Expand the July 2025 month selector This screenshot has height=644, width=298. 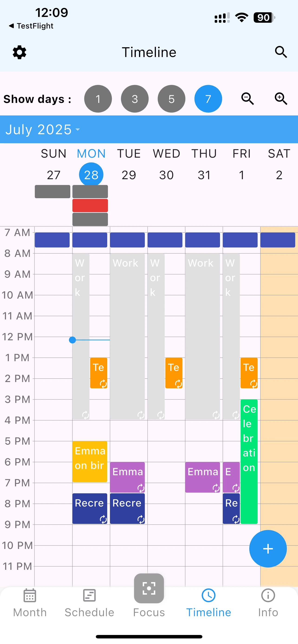pyautogui.click(x=42, y=130)
